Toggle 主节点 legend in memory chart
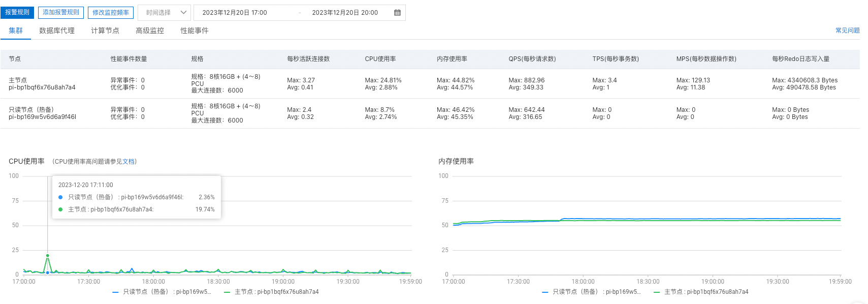 coord(701,292)
